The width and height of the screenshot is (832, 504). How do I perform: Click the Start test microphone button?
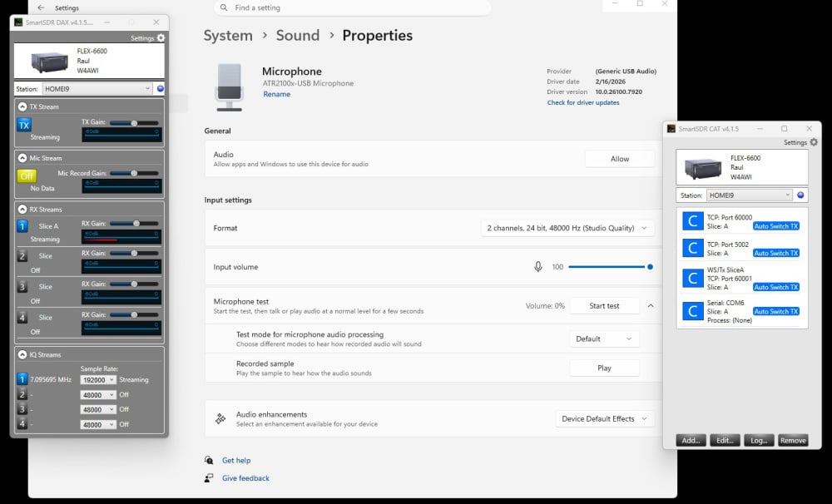[x=604, y=305]
